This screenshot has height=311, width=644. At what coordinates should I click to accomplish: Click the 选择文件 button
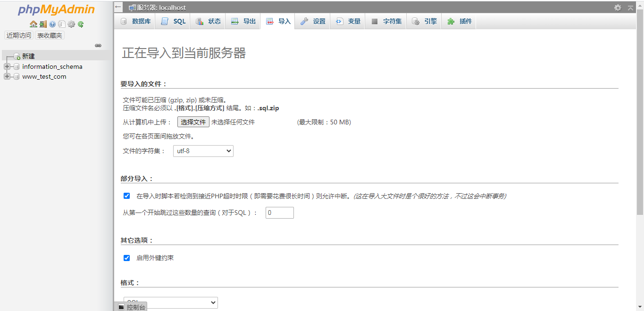[x=193, y=122]
